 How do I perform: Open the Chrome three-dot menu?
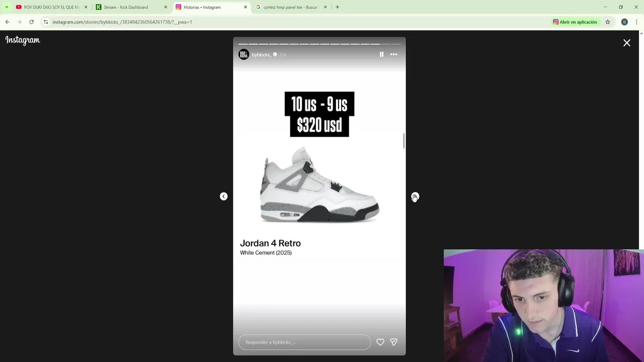point(636,22)
